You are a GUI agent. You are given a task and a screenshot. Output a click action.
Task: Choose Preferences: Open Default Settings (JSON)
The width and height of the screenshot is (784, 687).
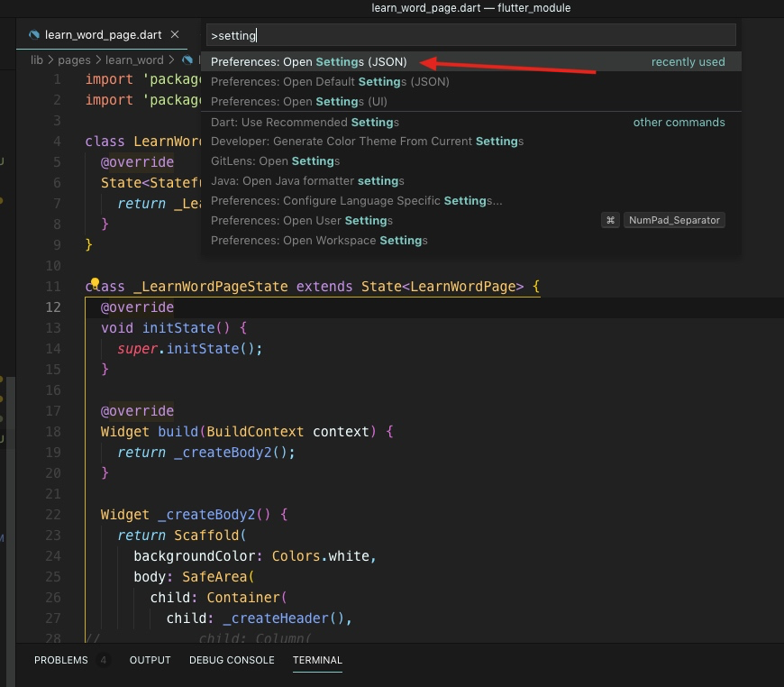pyautogui.click(x=330, y=82)
